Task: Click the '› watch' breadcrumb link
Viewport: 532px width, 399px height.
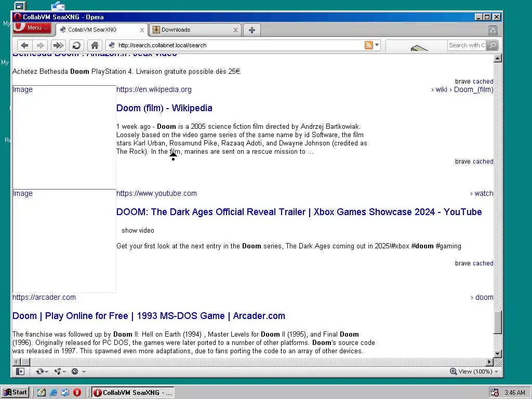Action: pos(482,193)
